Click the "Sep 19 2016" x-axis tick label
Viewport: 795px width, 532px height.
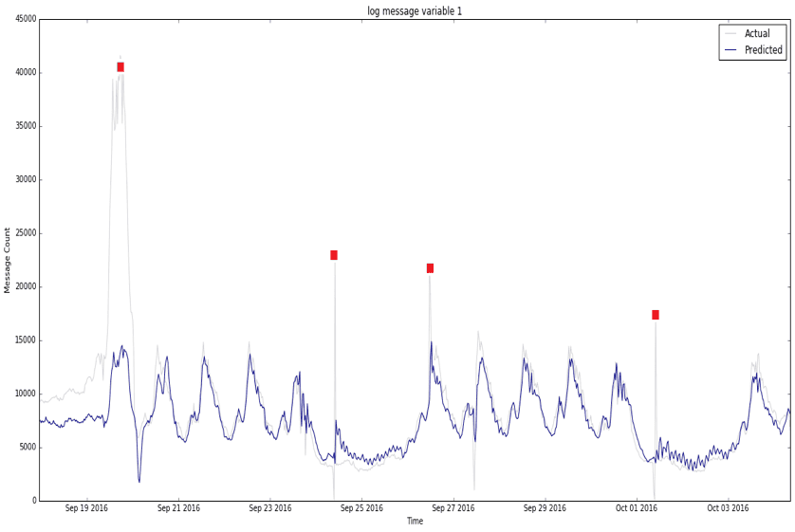click(x=86, y=508)
